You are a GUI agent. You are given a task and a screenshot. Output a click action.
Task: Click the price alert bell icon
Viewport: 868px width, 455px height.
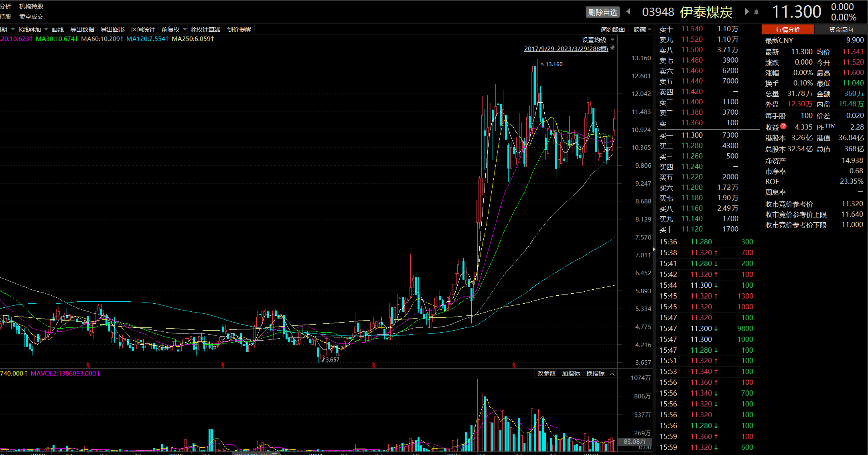pyautogui.click(x=756, y=12)
